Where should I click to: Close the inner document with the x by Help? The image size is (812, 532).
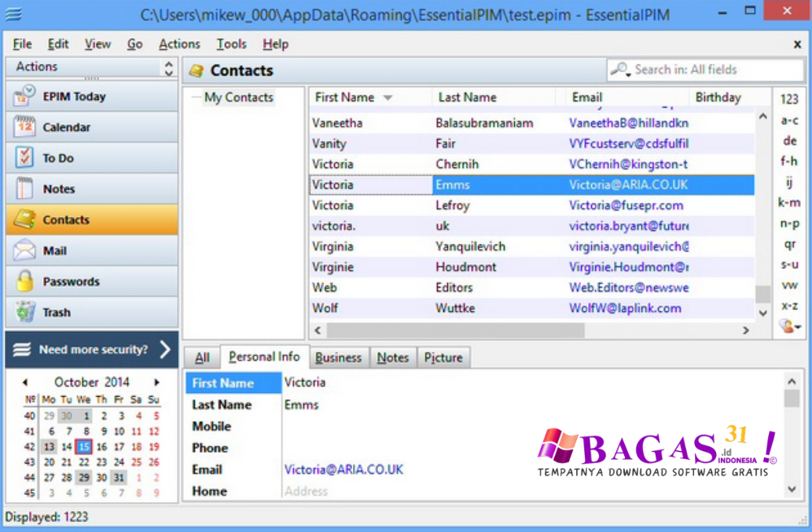798,45
